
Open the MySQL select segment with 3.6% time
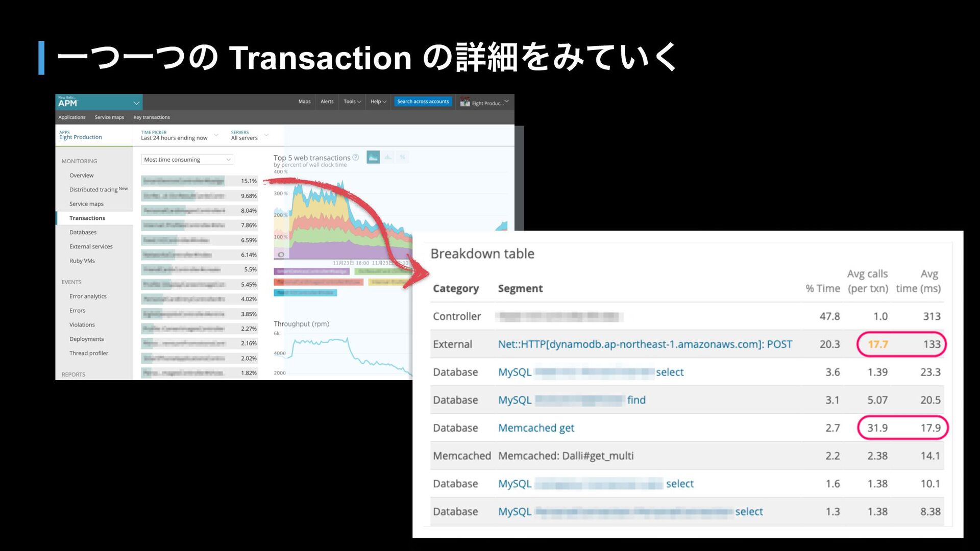point(591,372)
